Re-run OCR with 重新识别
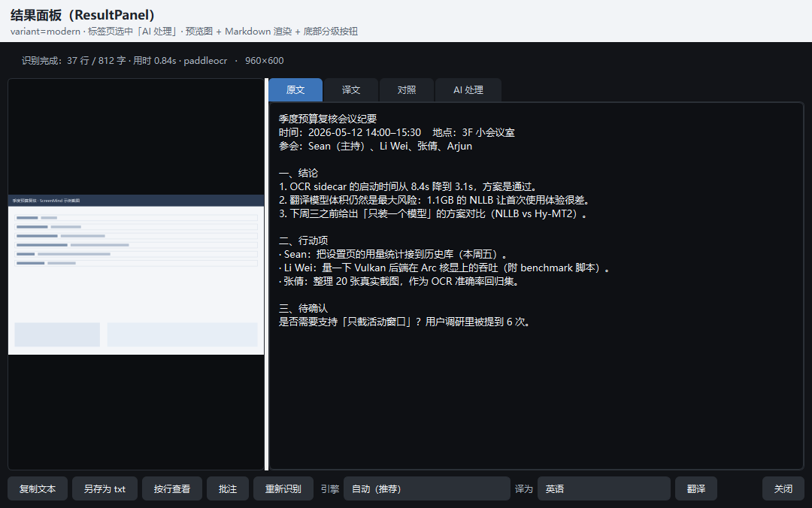Screen dimensions: 812x508 (x=283, y=489)
